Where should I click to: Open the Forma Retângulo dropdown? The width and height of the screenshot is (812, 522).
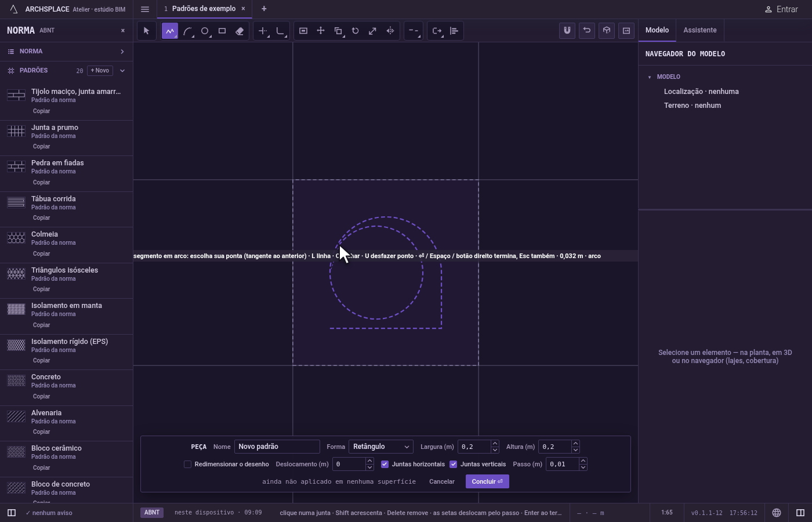381,447
